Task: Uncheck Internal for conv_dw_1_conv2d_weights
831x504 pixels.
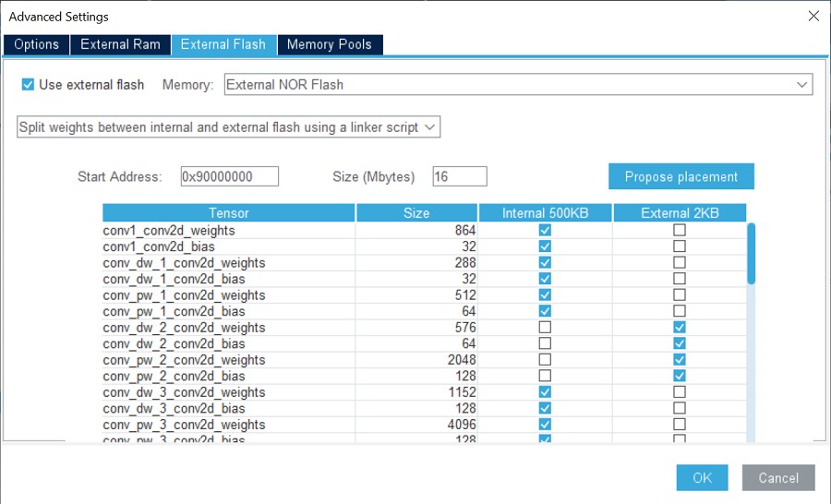Action: click(545, 262)
